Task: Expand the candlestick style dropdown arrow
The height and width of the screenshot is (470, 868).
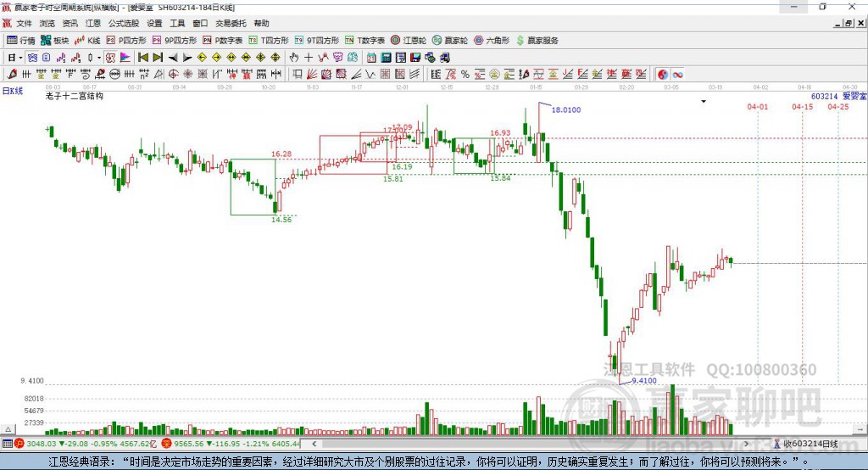Action: [x=99, y=58]
